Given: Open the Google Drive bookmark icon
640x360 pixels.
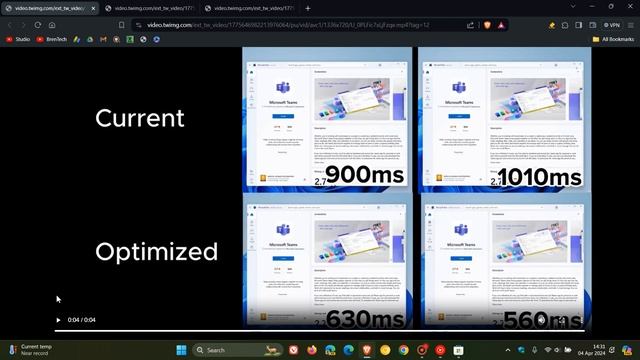Looking at the screenshot, I should pos(90,39).
